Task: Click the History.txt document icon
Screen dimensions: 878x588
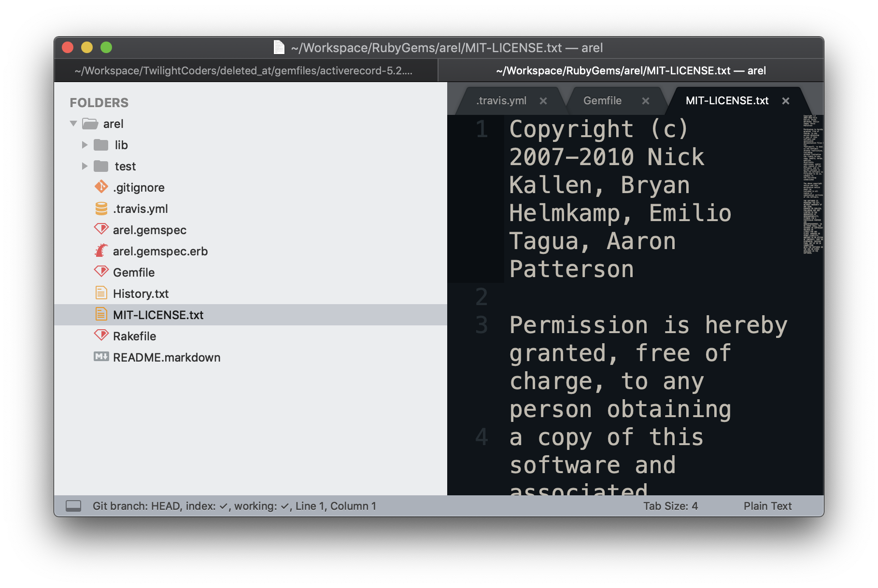Action: point(101,293)
